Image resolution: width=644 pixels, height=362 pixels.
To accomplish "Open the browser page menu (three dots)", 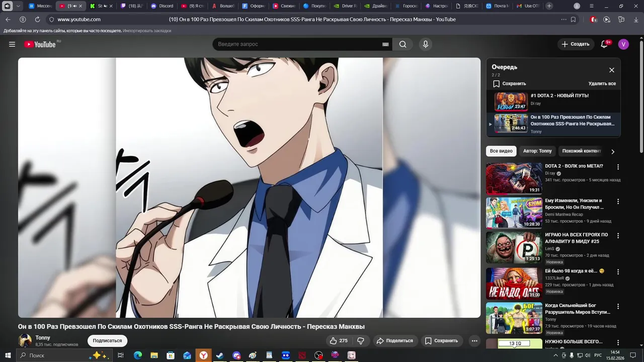I will (563, 19).
